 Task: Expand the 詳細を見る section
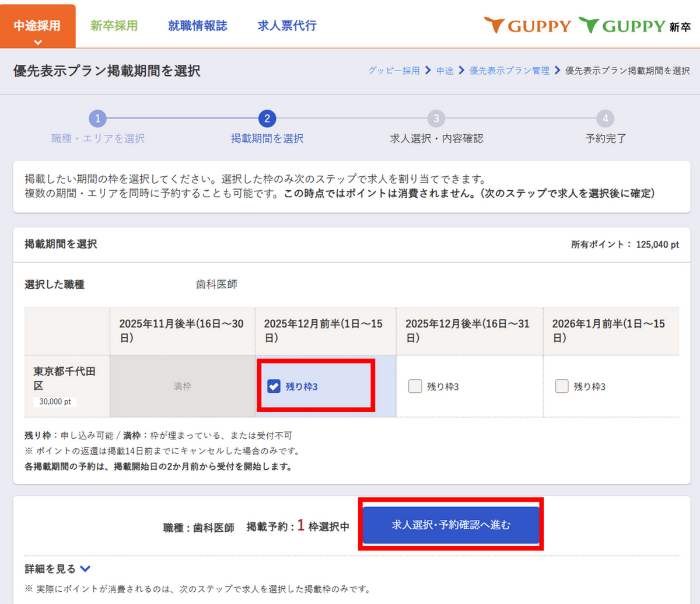58,568
